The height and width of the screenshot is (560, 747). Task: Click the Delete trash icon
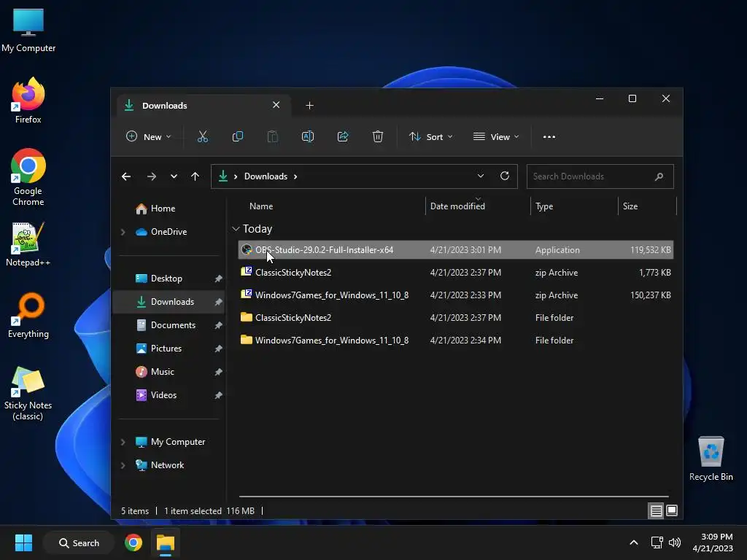click(378, 136)
